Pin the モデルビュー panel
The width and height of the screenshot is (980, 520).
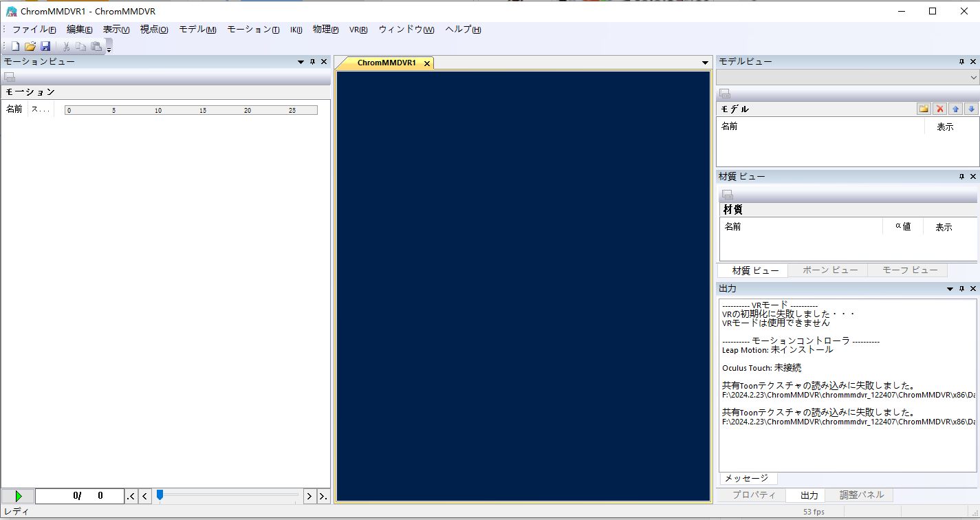coord(962,62)
